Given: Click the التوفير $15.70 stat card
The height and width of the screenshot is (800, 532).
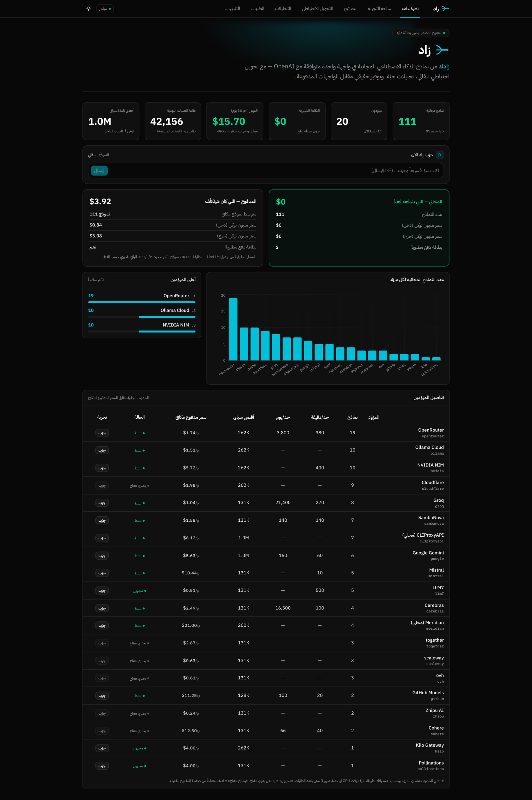Looking at the screenshot, I should (235, 121).
